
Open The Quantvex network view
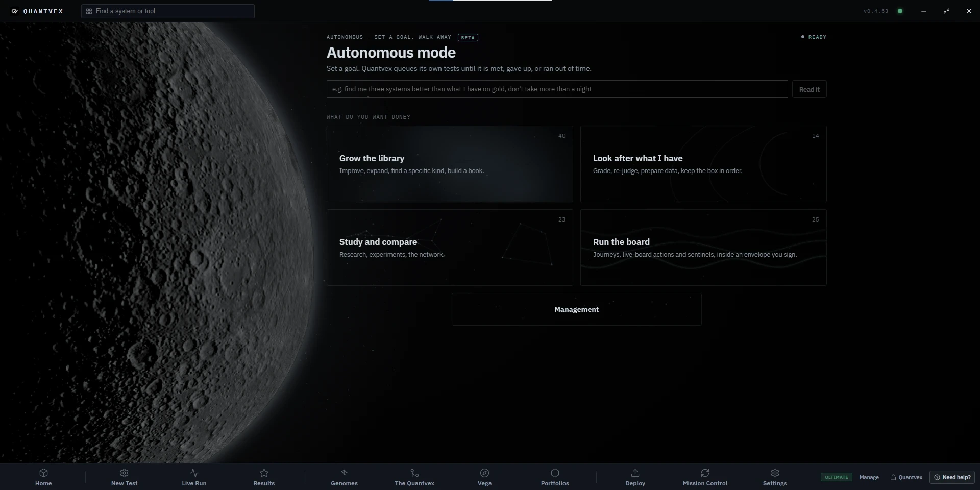[x=414, y=477]
